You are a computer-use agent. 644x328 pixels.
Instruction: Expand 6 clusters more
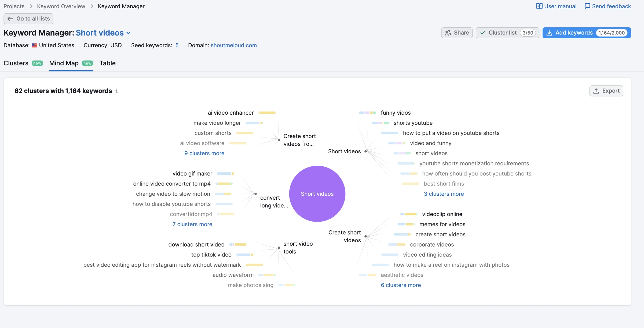[401, 285]
